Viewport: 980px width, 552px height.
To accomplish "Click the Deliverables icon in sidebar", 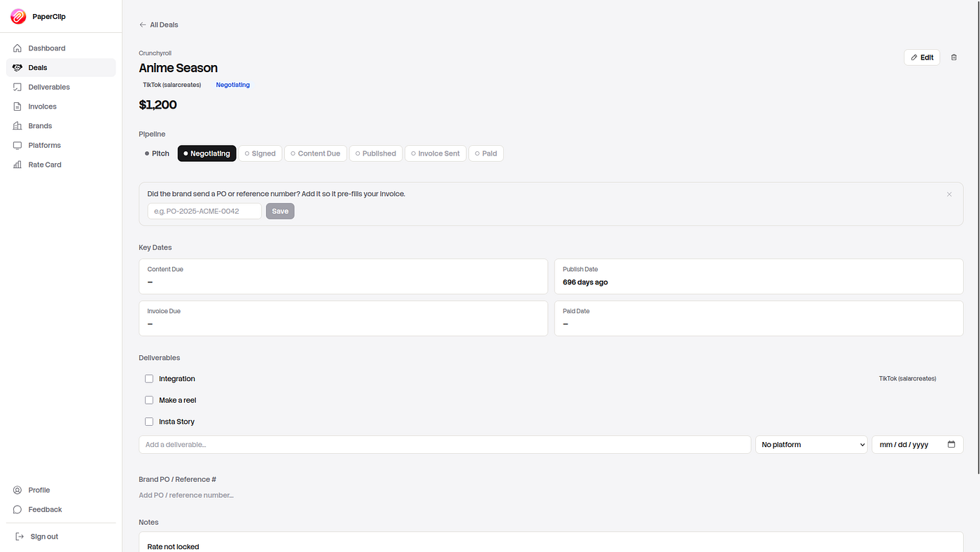I will 17,88.
